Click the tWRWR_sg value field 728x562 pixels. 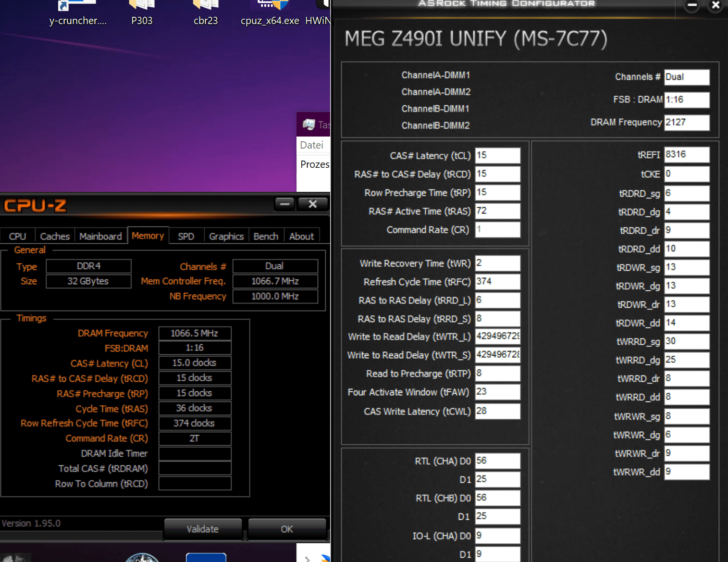tap(687, 416)
